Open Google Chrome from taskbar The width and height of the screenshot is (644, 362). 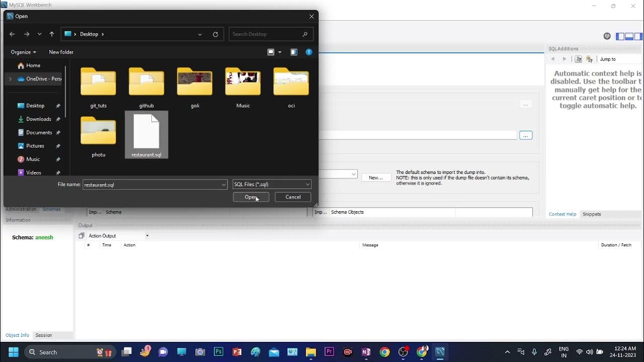(x=384, y=352)
